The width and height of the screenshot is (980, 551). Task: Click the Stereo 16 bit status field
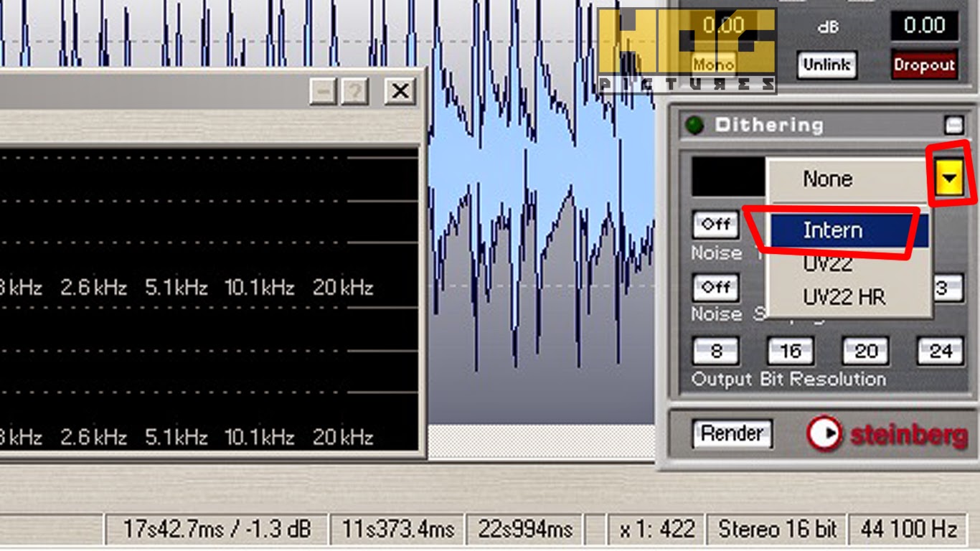(x=778, y=529)
